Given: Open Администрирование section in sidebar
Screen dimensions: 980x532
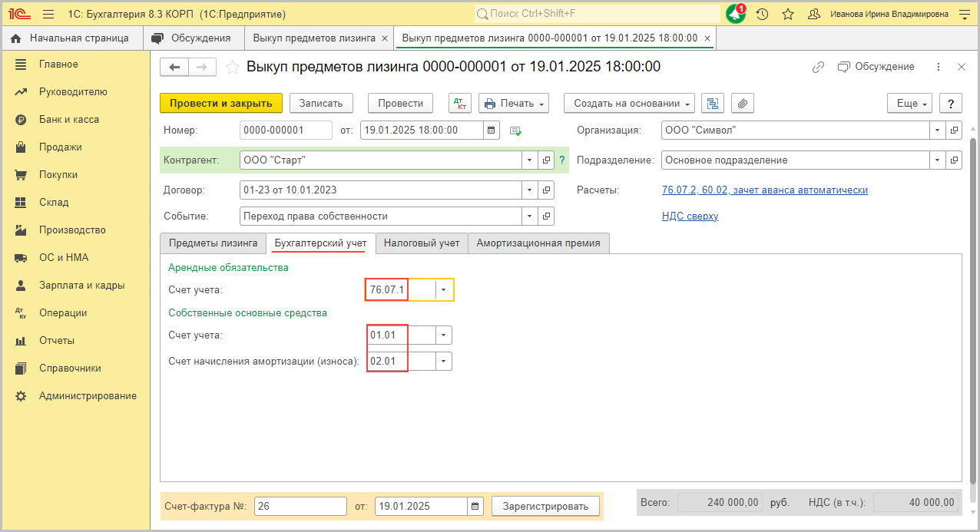Looking at the screenshot, I should tap(88, 396).
